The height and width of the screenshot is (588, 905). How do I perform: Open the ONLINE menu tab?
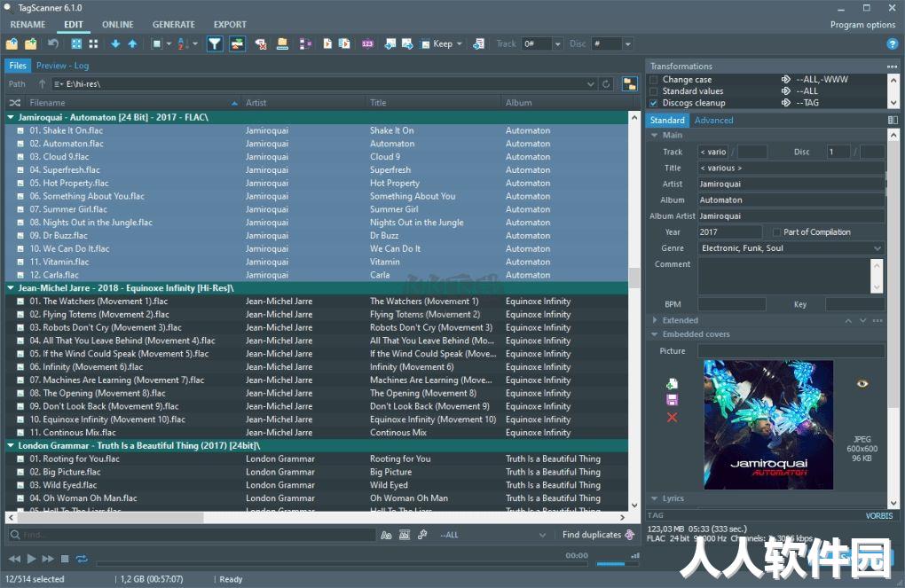pyautogui.click(x=118, y=25)
